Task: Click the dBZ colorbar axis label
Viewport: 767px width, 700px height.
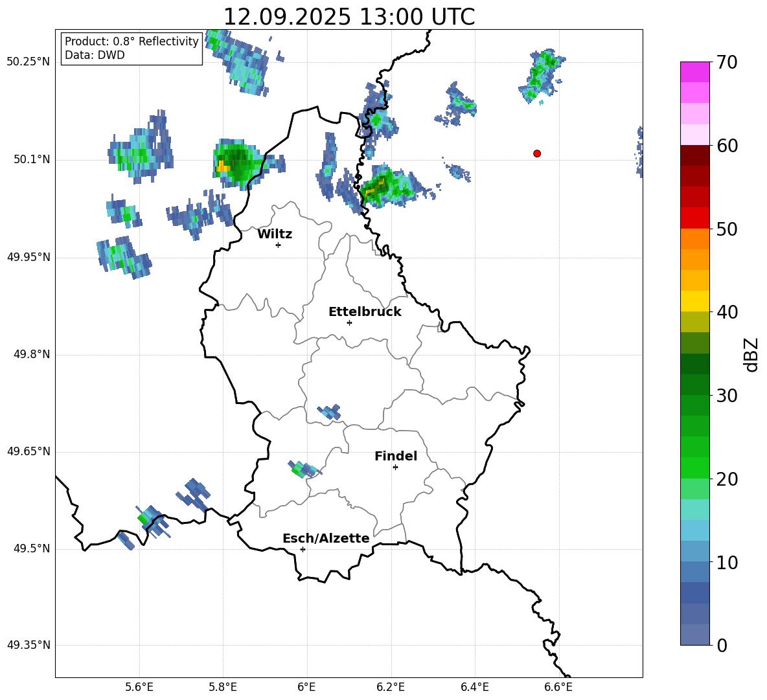Action: point(751,354)
